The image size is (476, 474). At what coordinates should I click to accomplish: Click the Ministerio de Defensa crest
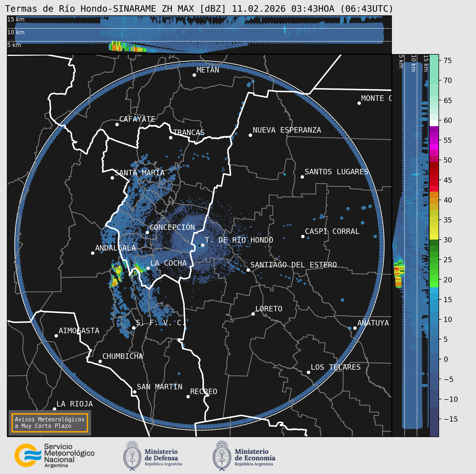[132, 456]
